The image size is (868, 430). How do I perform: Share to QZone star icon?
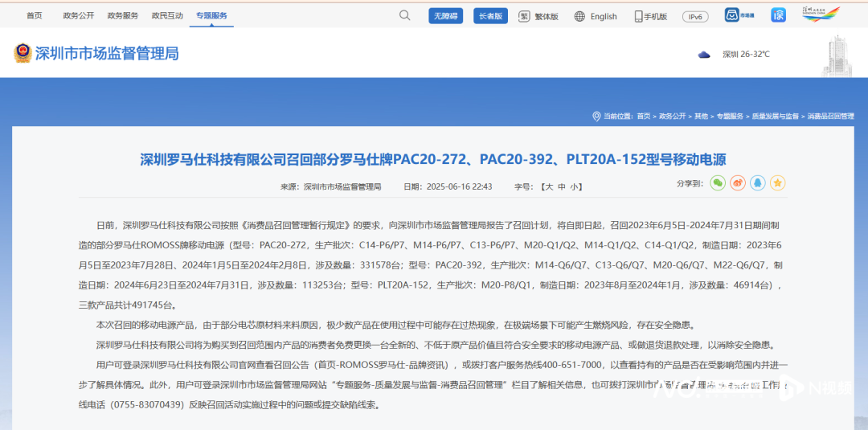click(777, 183)
